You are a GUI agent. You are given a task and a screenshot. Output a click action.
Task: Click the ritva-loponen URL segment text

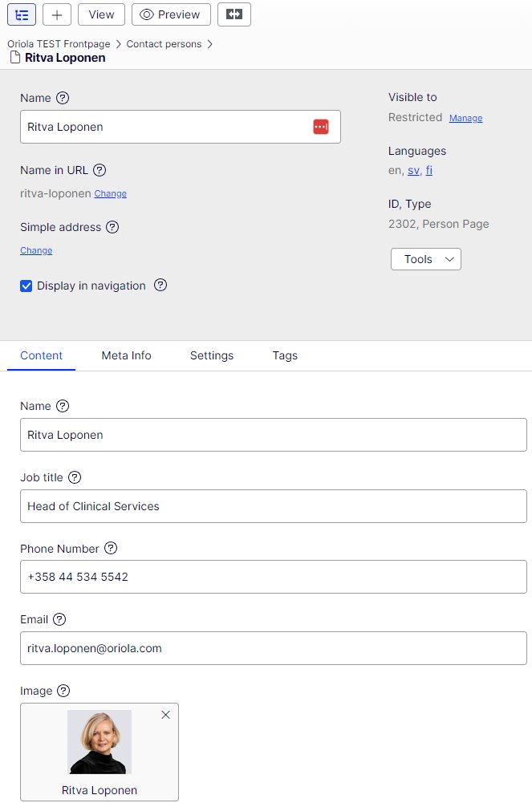tap(55, 193)
